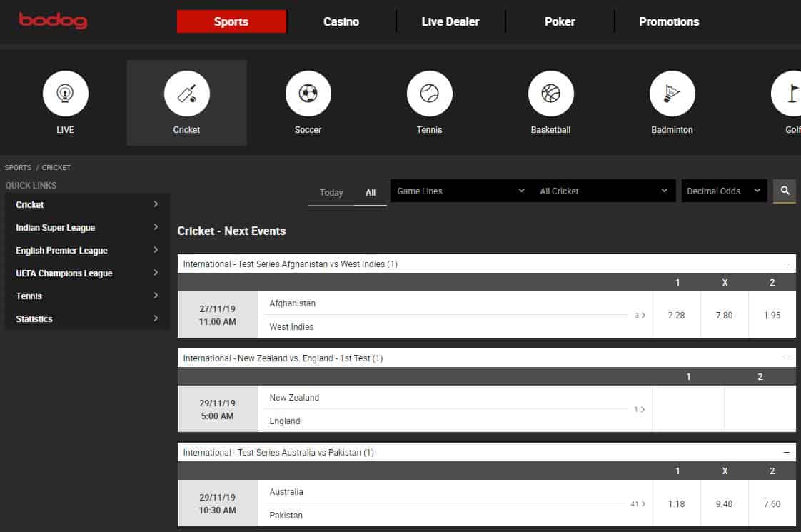
Task: Open the All Cricket dropdown
Action: coord(604,191)
